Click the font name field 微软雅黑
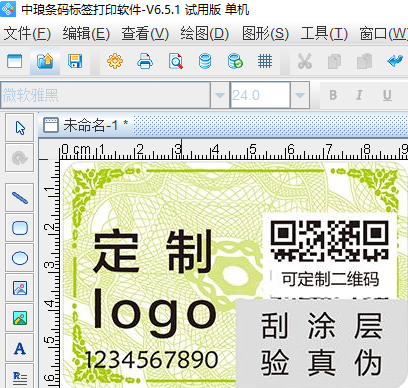This screenshot has width=408, height=388. point(105,95)
